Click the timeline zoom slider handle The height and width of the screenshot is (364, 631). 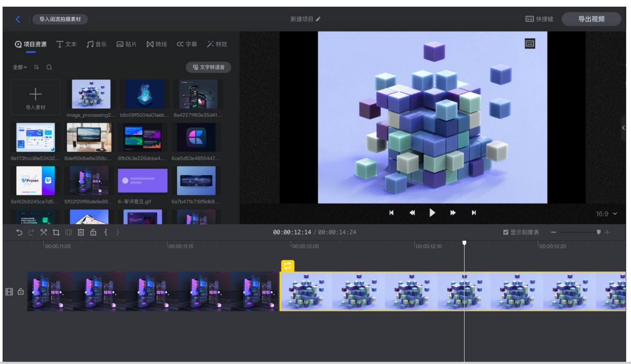click(x=598, y=232)
